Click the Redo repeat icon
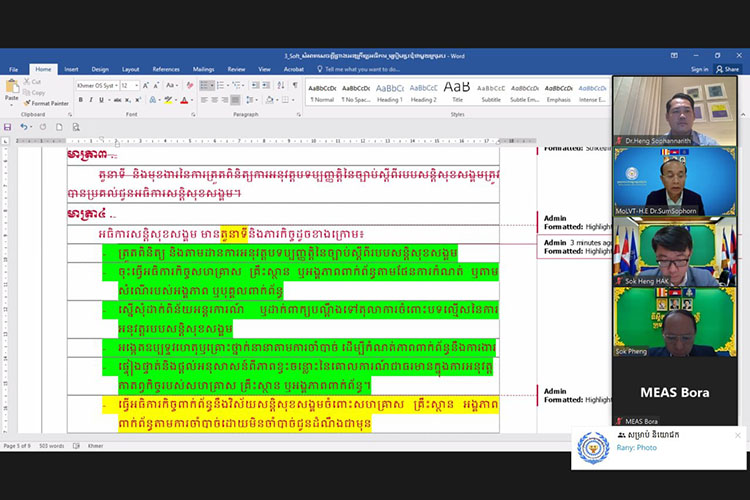The width and height of the screenshot is (750, 500). pos(43,127)
